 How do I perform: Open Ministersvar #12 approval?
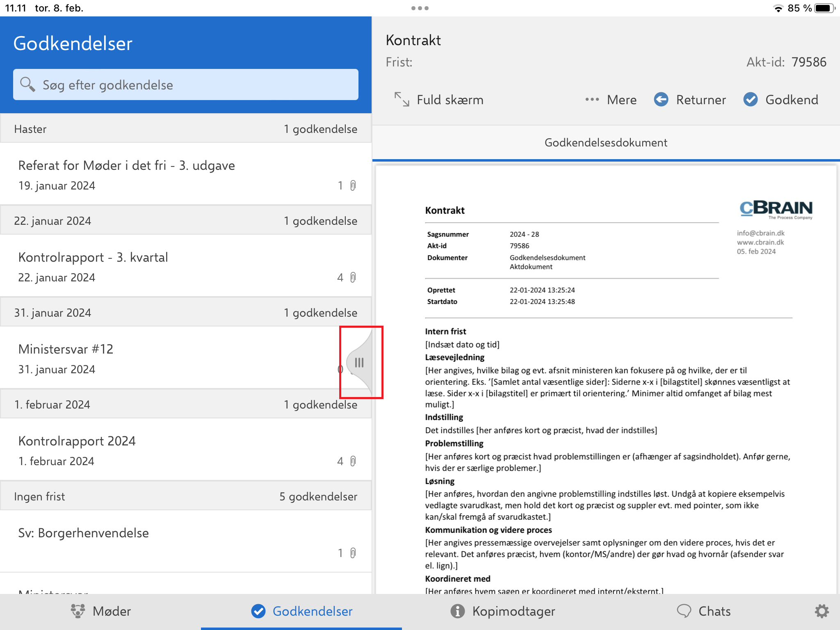(x=186, y=358)
